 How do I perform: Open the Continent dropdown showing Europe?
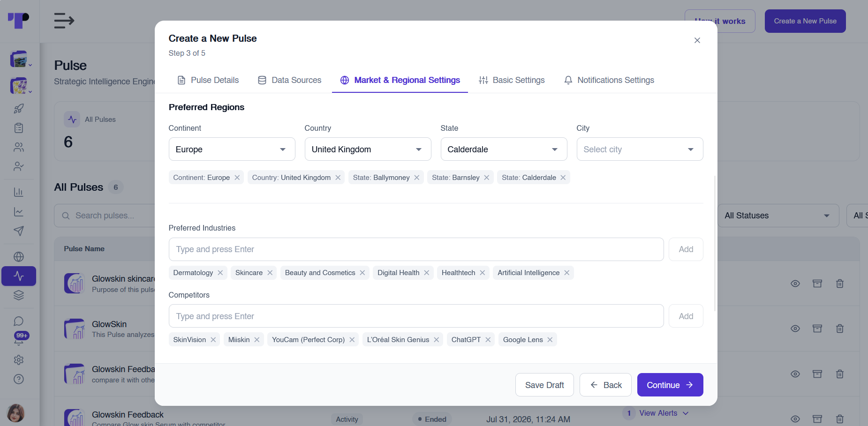pyautogui.click(x=232, y=149)
